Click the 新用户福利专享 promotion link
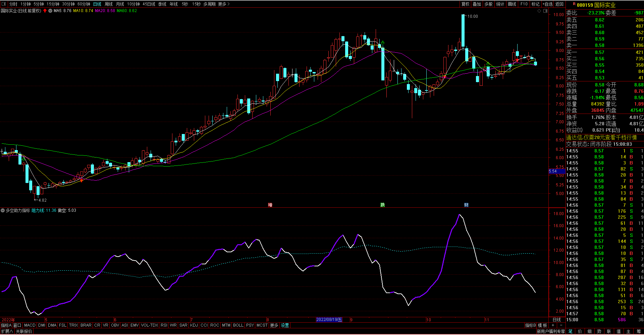Image resolution: width=644 pixels, height=335 pixels. click(x=551, y=331)
